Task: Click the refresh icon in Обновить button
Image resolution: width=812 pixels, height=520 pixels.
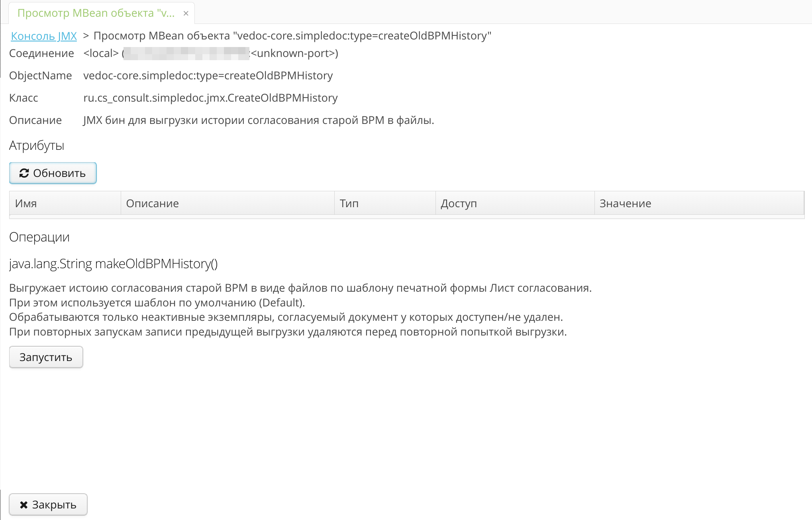Action: click(24, 173)
